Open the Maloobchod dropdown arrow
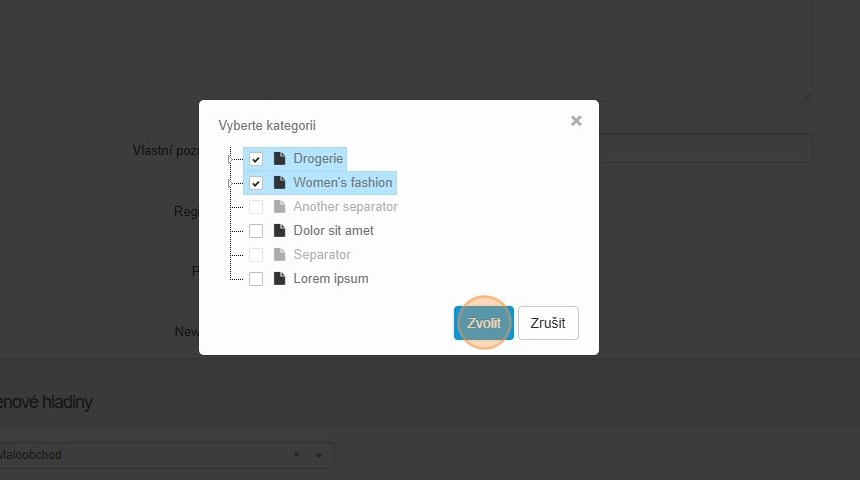Image resolution: width=860 pixels, height=480 pixels. [x=319, y=456]
